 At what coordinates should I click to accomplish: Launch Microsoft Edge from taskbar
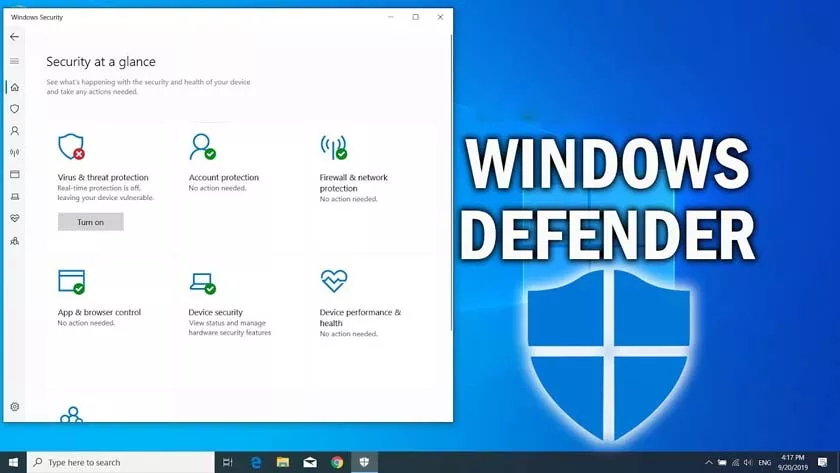point(256,462)
